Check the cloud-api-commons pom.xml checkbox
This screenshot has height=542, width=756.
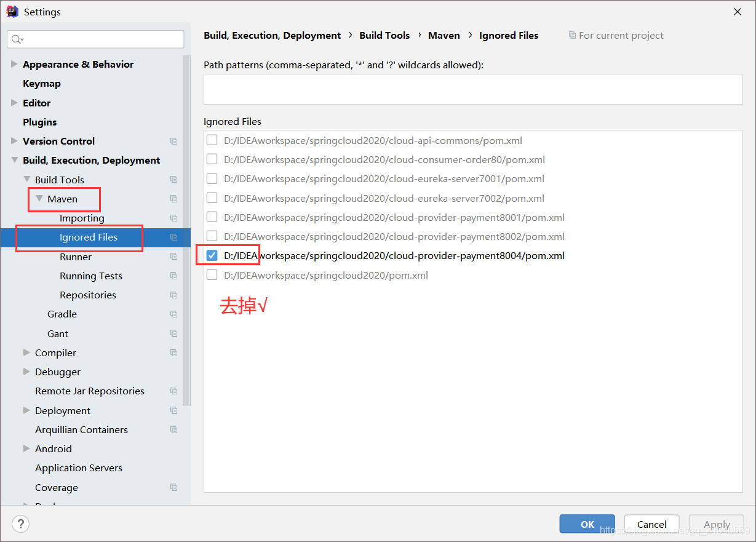pyautogui.click(x=212, y=140)
